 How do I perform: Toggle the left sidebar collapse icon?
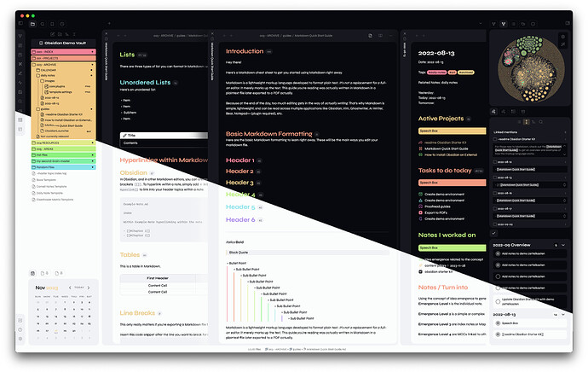point(20,23)
